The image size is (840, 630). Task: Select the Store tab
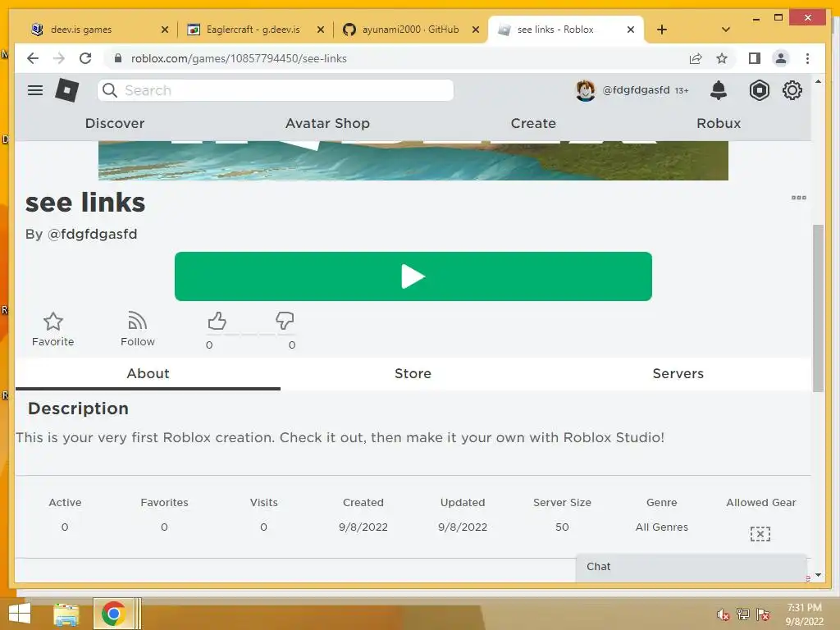coord(413,373)
